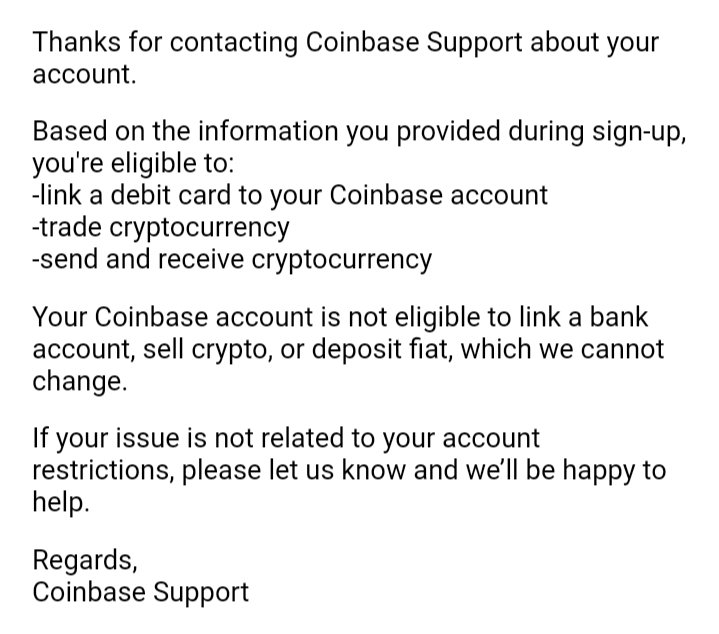Click the "Coinbase Support" signature at the bottom
Image resolution: width=719 pixels, height=634 pixels.
[140, 591]
